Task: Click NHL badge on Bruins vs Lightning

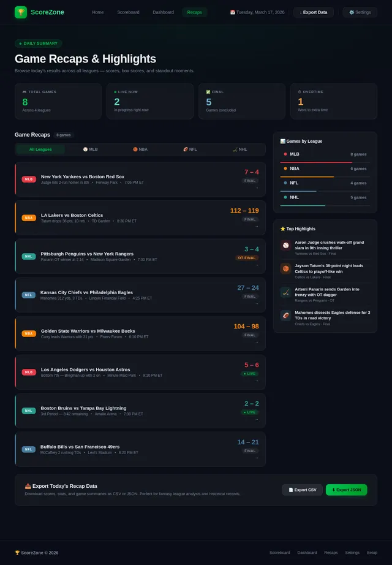Action: (29, 411)
